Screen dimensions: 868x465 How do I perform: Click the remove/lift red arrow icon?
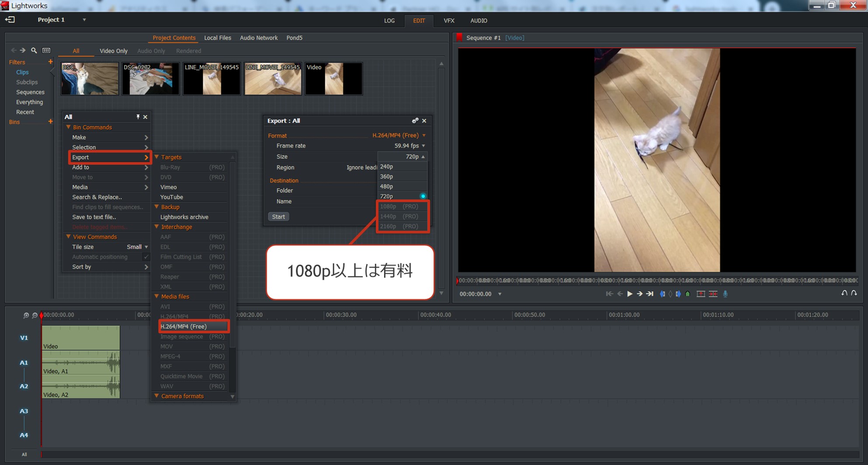[701, 294]
